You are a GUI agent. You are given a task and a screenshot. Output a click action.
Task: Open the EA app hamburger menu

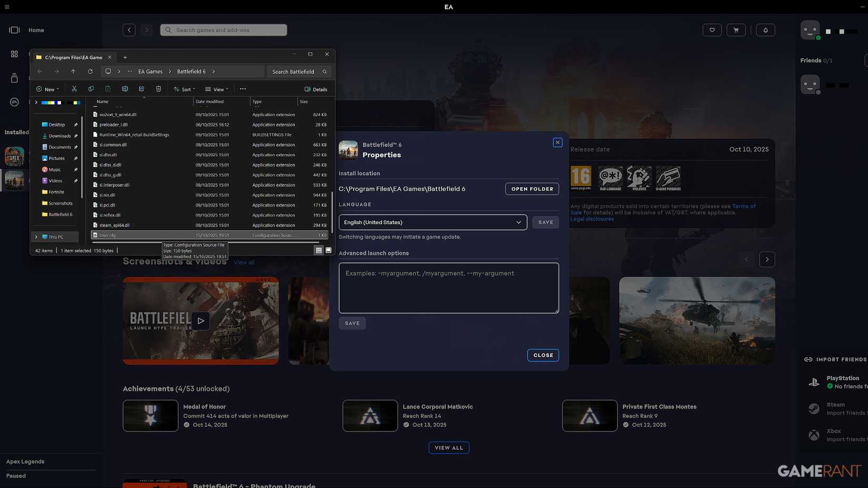point(7,7)
